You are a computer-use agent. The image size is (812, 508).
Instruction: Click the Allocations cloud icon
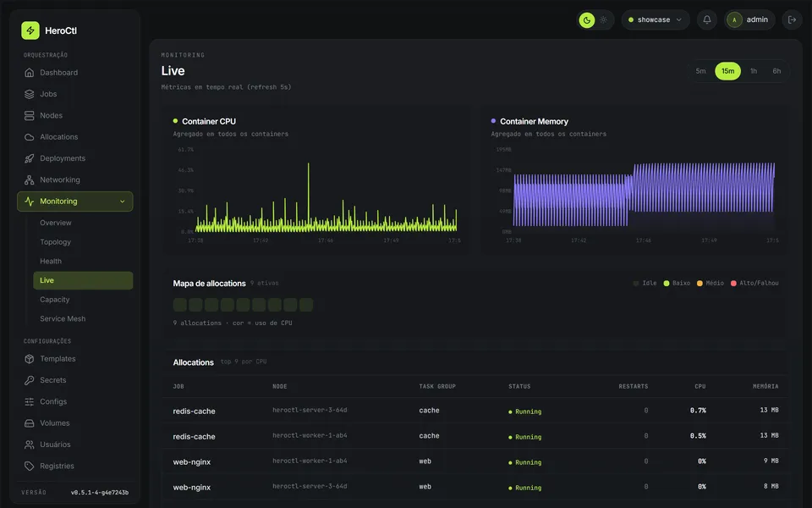[29, 137]
